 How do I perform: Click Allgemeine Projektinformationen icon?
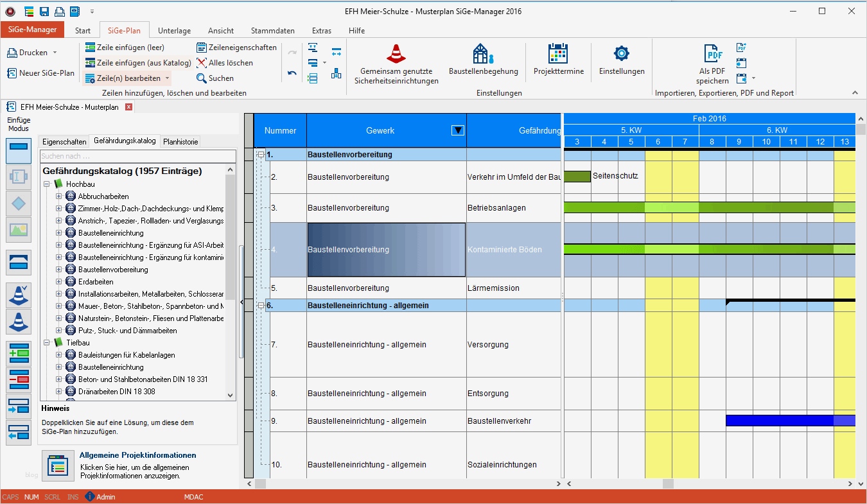point(58,465)
